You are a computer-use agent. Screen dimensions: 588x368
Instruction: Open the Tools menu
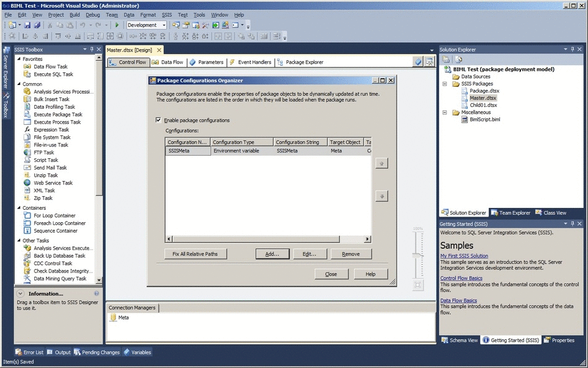(x=199, y=15)
